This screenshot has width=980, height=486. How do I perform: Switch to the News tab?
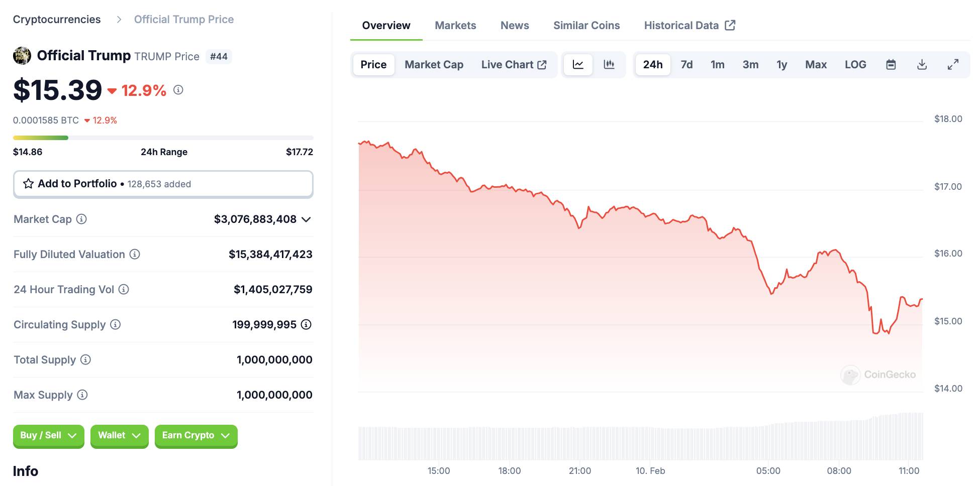515,26
